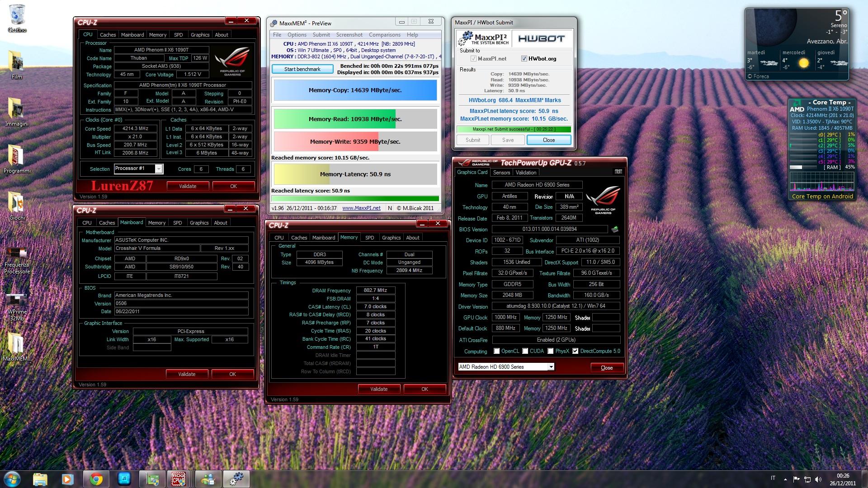The height and width of the screenshot is (488, 868).
Task: Open Windows Explorer from the taskbar
Action: 40,479
